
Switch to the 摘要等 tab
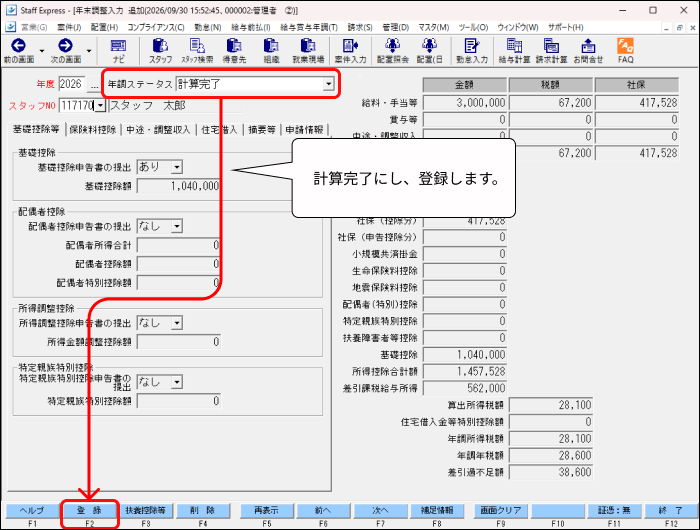pos(262,130)
